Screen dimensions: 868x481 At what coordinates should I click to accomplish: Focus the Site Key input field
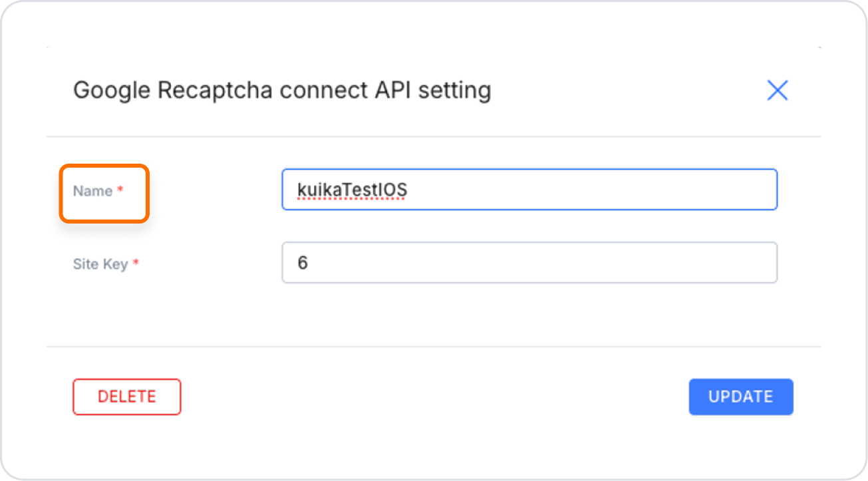(529, 262)
